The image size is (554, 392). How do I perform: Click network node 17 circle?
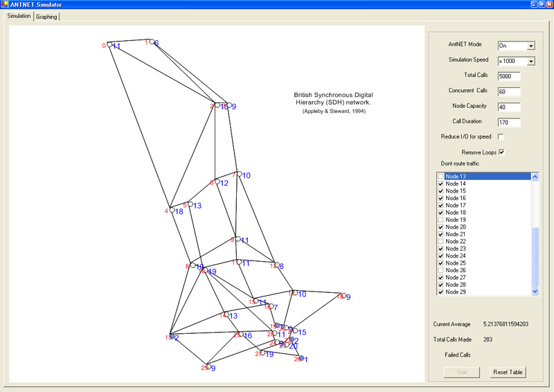point(295,293)
